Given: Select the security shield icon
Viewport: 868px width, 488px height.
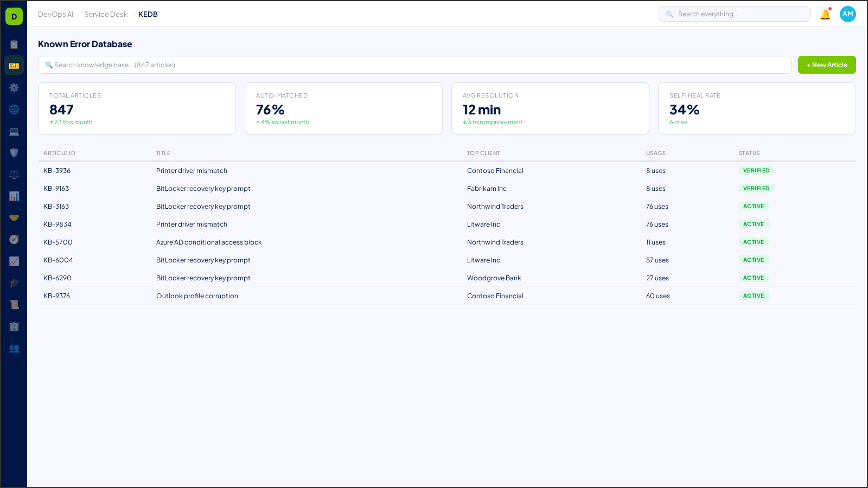Looking at the screenshot, I should pyautogui.click(x=14, y=152).
